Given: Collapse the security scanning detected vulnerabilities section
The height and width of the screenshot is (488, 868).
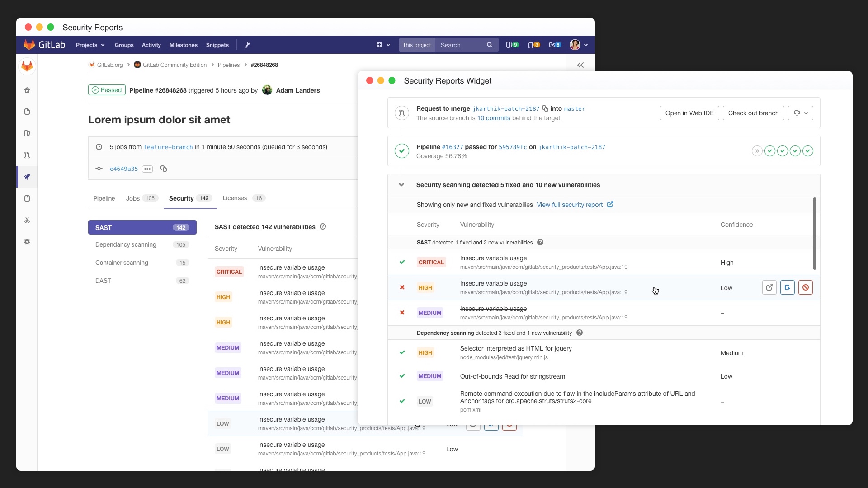Looking at the screenshot, I should coord(401,185).
